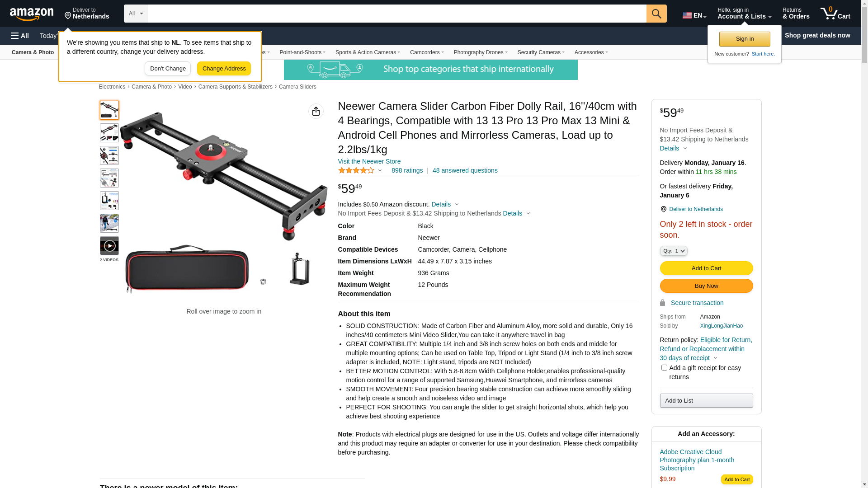Click inside the Amazon search field
The height and width of the screenshot is (488, 868).
pyautogui.click(x=396, y=14)
